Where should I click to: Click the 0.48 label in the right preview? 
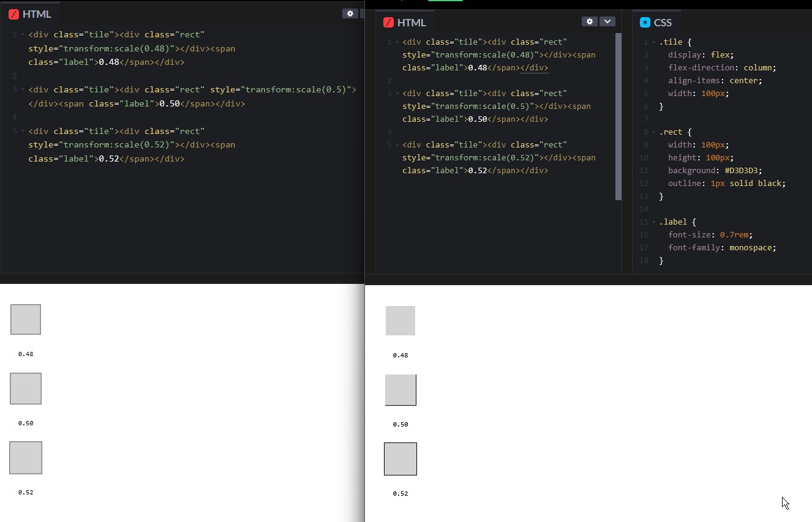click(400, 356)
